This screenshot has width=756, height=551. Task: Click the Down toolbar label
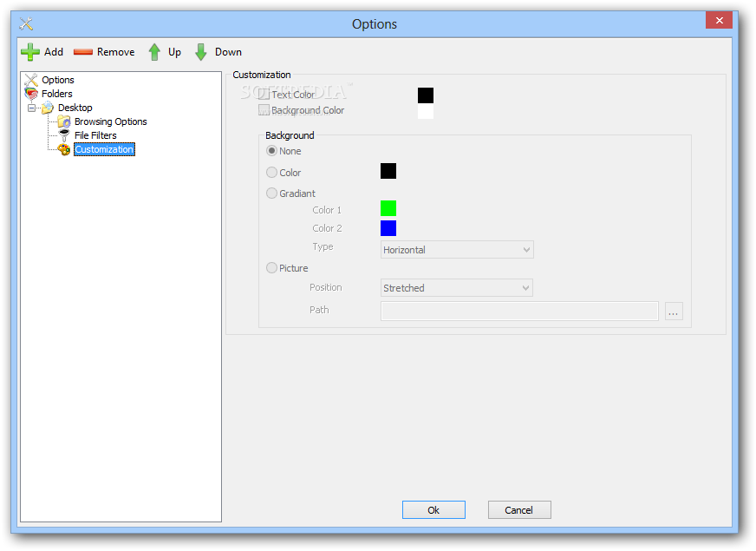tap(229, 52)
